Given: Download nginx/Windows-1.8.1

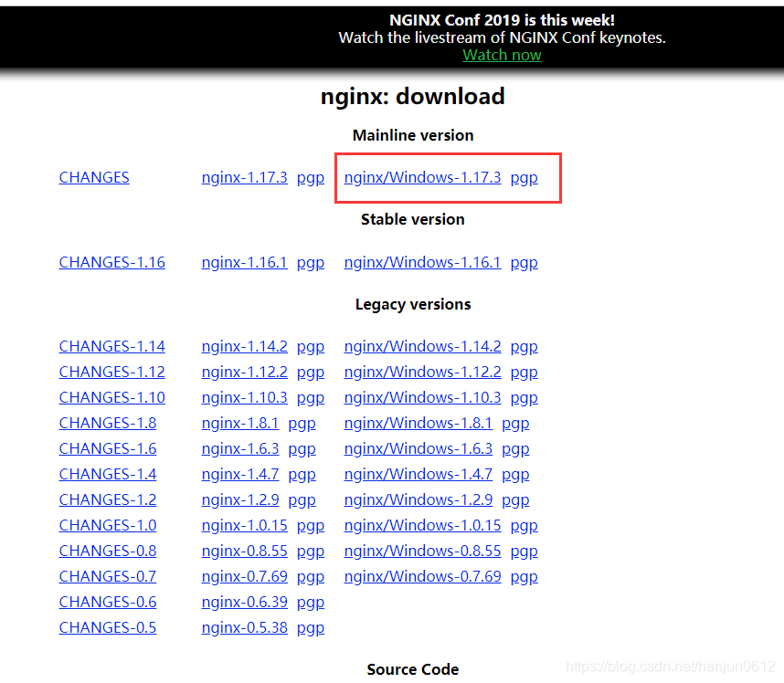Looking at the screenshot, I should tap(418, 423).
